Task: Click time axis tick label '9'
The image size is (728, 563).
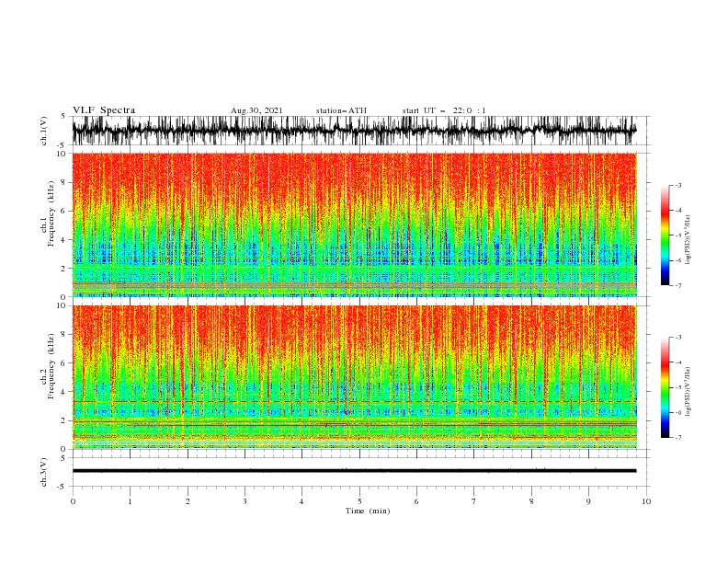Action: [588, 501]
